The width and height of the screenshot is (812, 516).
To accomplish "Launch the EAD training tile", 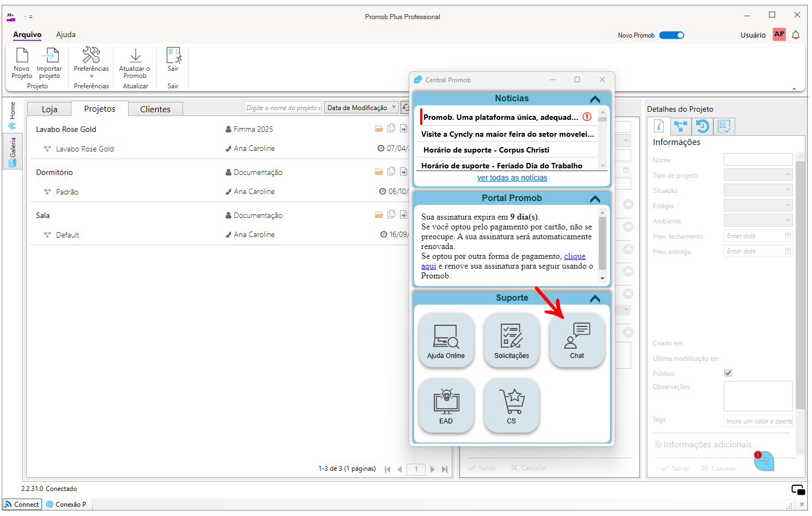I will (446, 405).
